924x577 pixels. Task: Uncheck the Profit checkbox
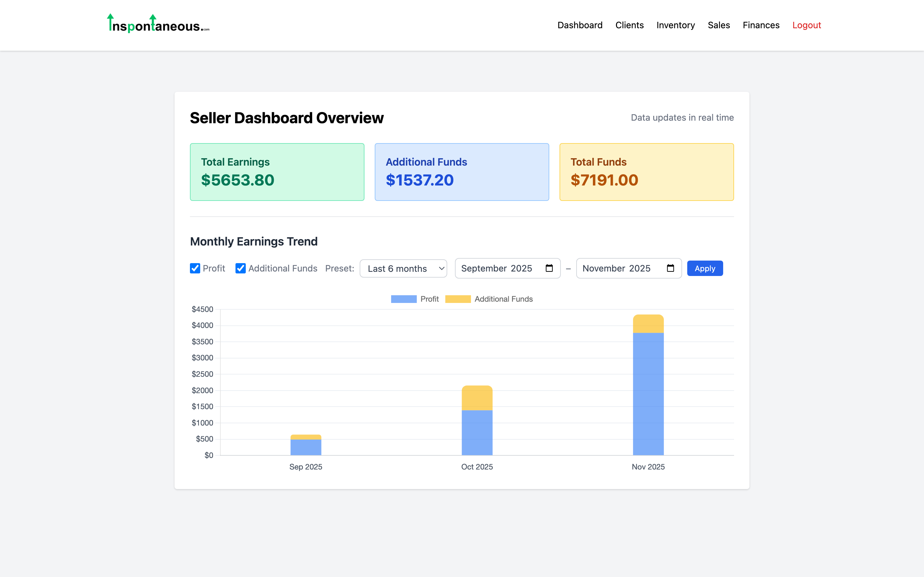click(195, 268)
